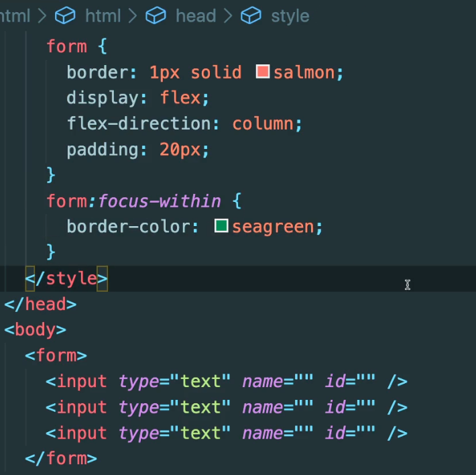Expand breadcrumb chevron between html and head
This screenshot has height=475, width=476.
(x=133, y=15)
